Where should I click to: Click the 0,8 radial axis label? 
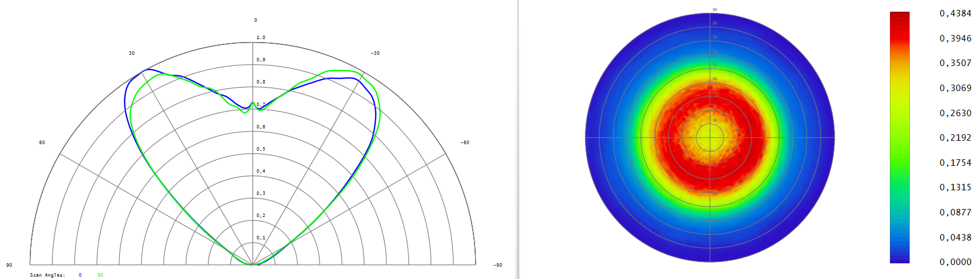click(261, 82)
